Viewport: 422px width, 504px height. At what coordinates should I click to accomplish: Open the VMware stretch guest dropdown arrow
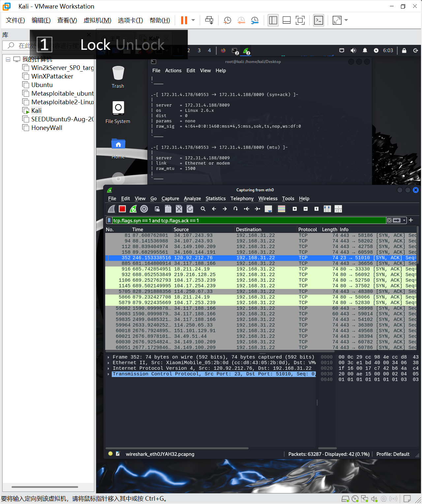click(346, 20)
